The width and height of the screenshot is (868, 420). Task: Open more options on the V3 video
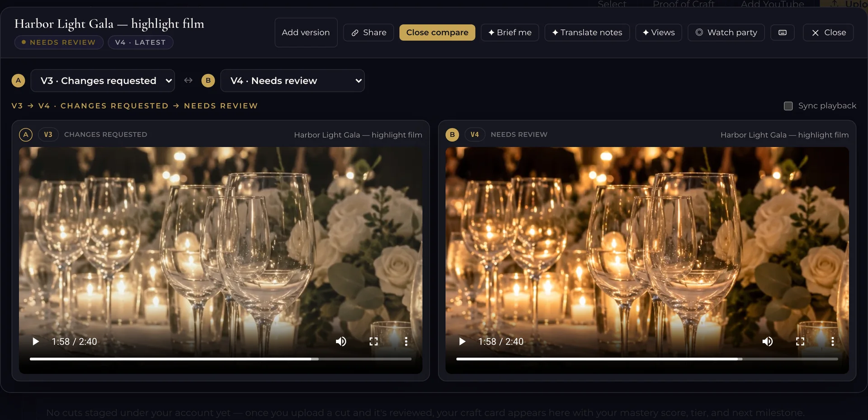coord(406,341)
